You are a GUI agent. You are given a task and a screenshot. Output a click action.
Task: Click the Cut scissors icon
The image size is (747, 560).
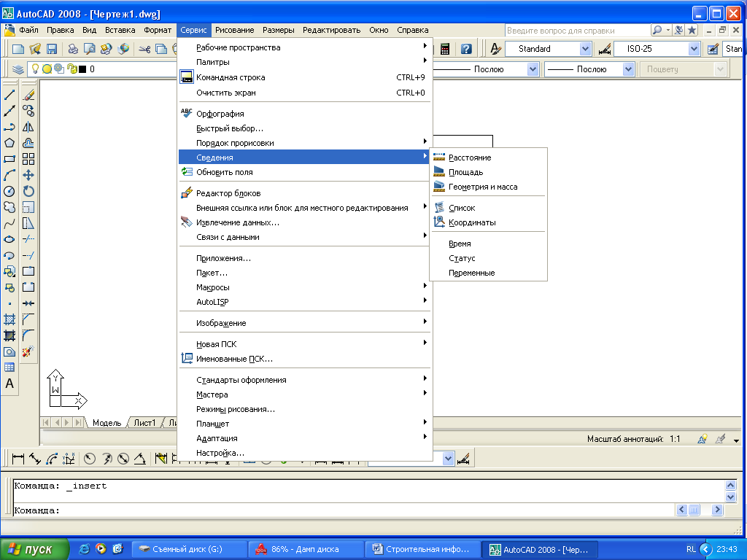pyautogui.click(x=144, y=49)
